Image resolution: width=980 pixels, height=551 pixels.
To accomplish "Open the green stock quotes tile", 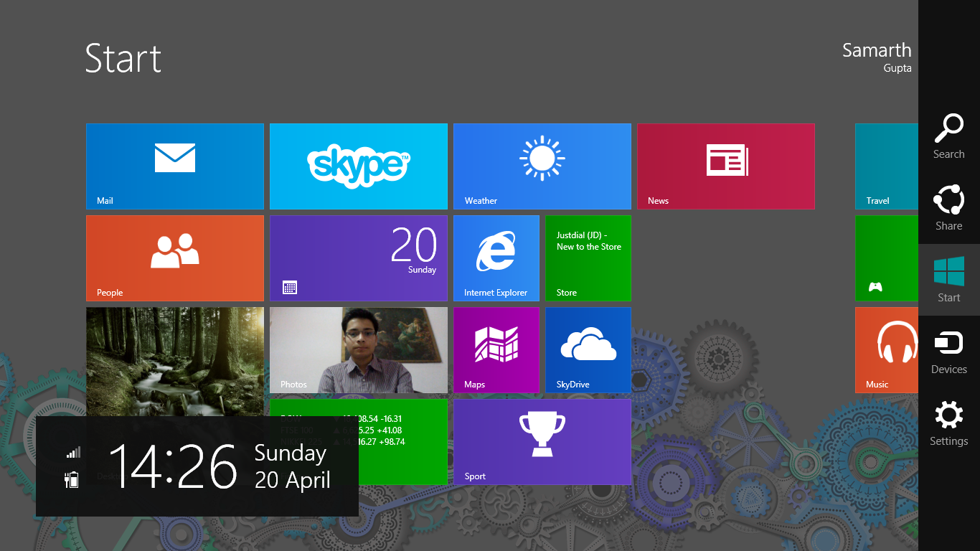I will click(403, 442).
